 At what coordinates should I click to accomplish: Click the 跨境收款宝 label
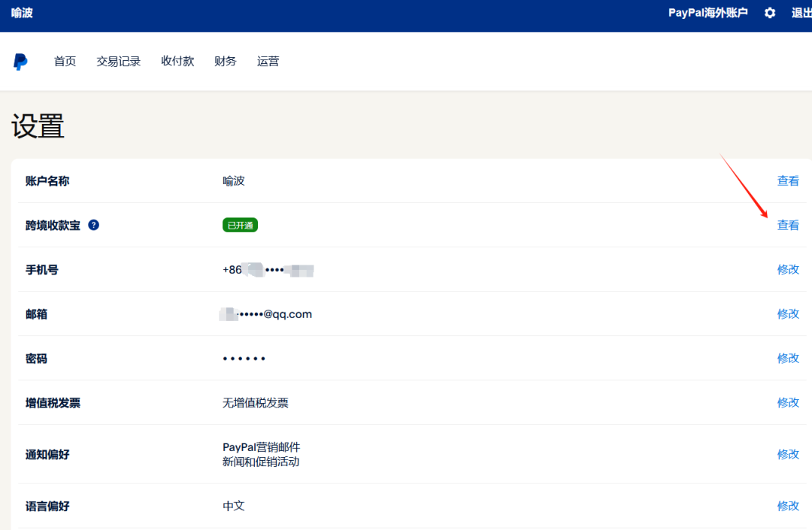pyautogui.click(x=53, y=226)
